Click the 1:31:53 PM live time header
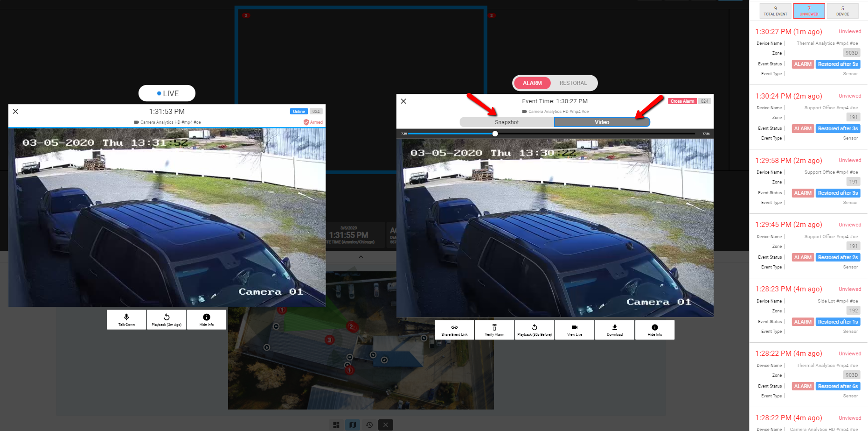 (x=167, y=112)
